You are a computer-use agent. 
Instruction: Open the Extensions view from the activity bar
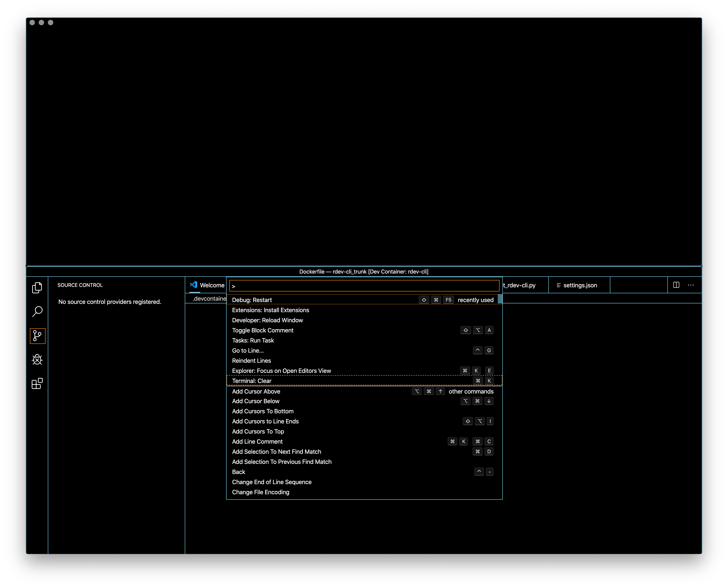click(x=37, y=384)
